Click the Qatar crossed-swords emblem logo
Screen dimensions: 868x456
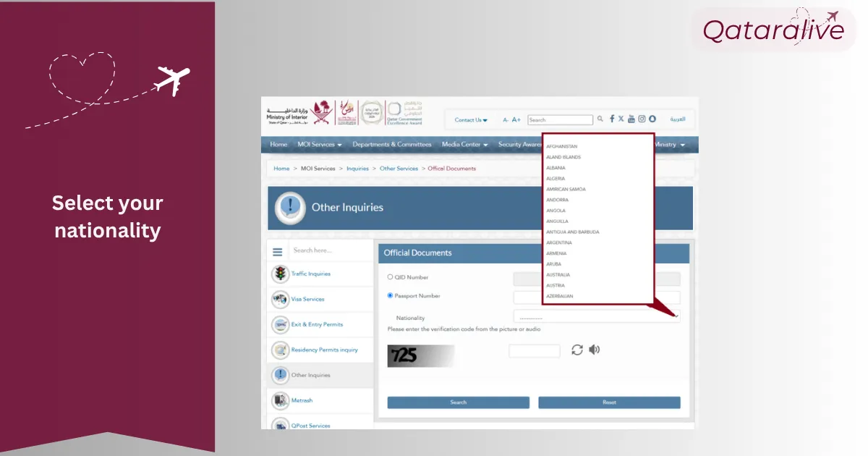pyautogui.click(x=323, y=112)
